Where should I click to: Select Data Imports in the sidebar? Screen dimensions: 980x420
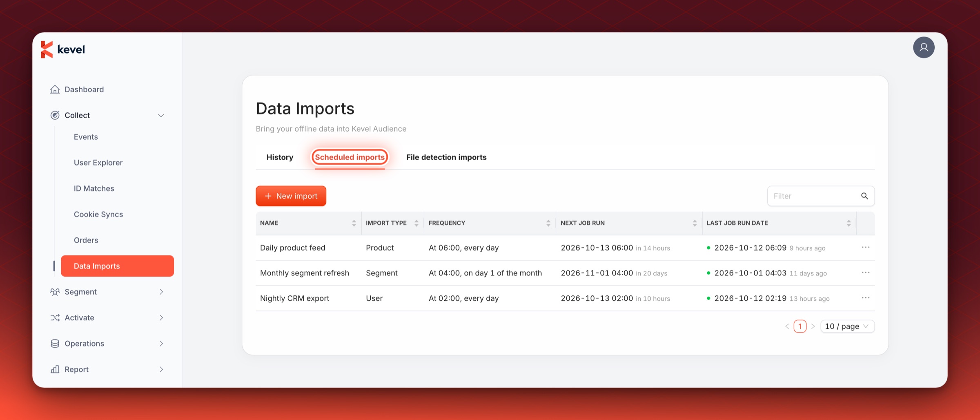[x=117, y=266]
